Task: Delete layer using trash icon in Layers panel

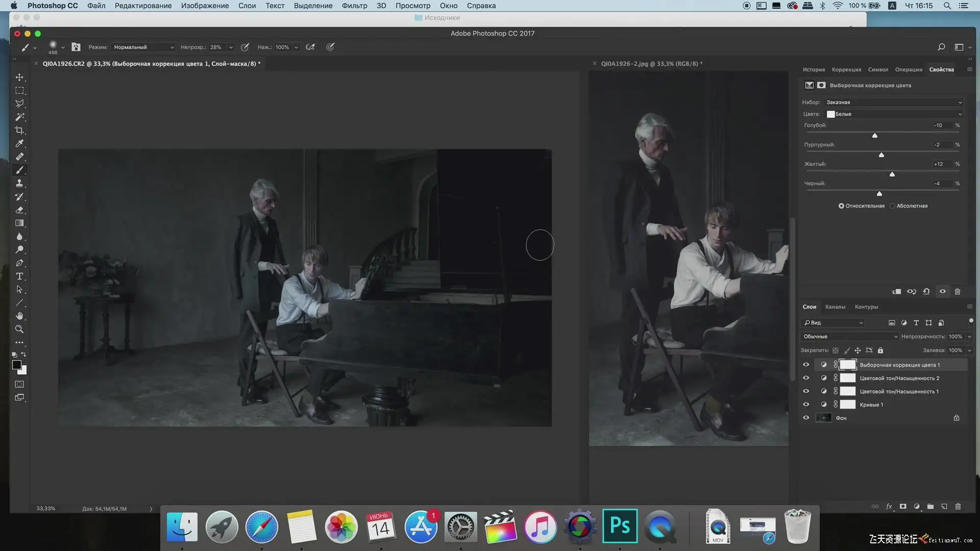Action: (x=958, y=506)
